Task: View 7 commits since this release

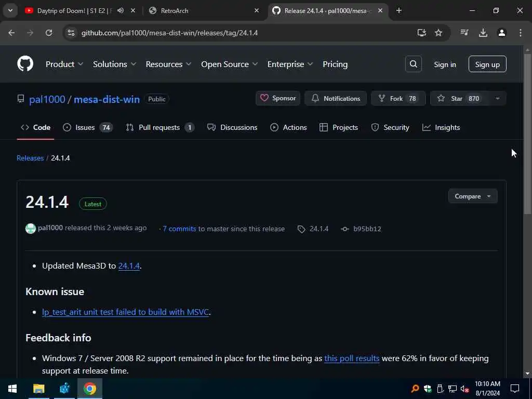Action: (x=179, y=229)
